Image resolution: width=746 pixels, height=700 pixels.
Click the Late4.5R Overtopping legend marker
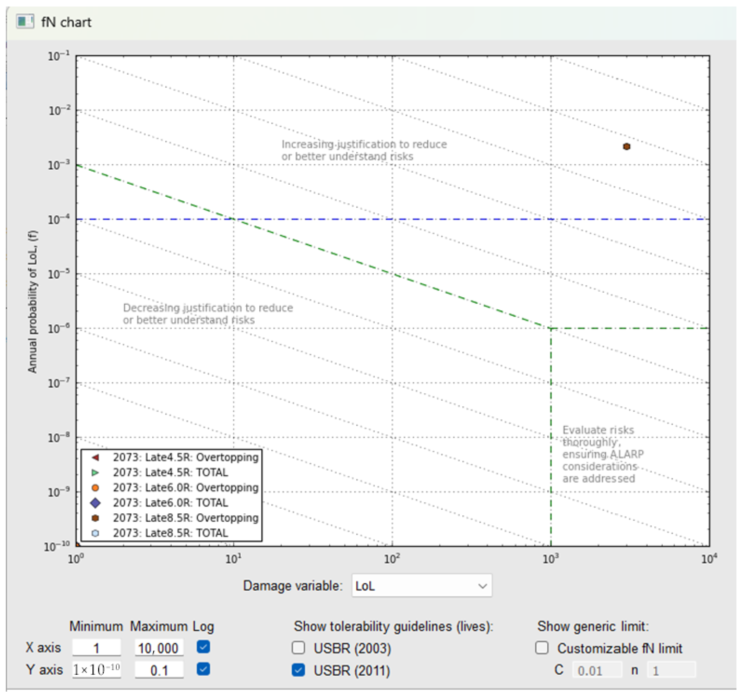click(95, 457)
